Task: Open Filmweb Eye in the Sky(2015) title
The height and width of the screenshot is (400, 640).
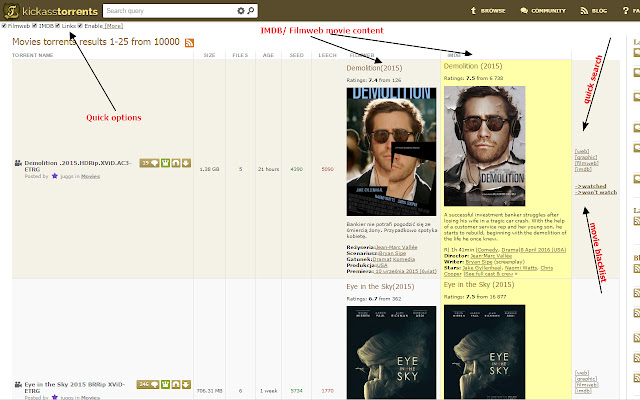Action: (x=380, y=287)
